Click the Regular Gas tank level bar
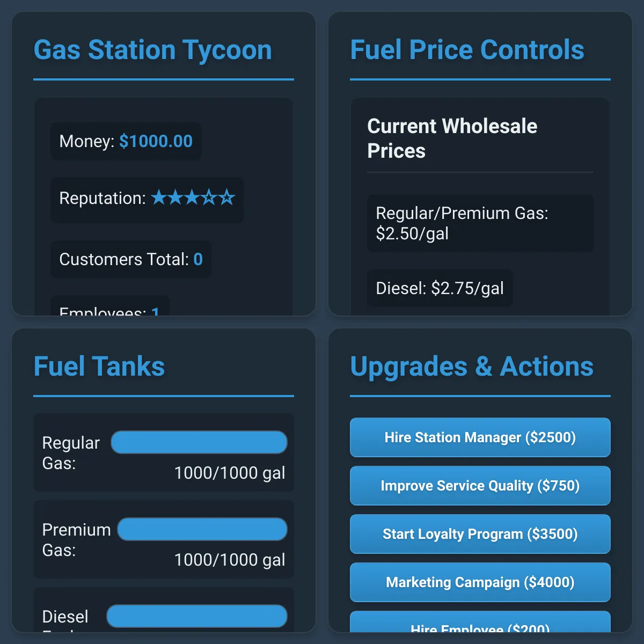The image size is (644, 644). (199, 443)
